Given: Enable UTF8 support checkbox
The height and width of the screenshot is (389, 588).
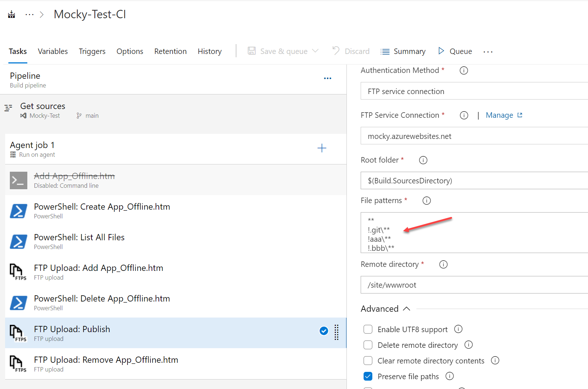Looking at the screenshot, I should pyautogui.click(x=368, y=329).
